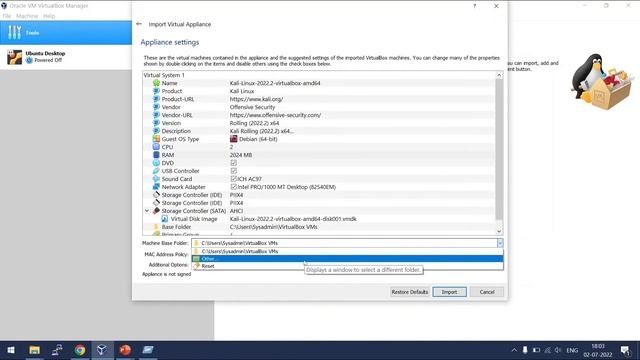This screenshot has width=640, height=360.
Task: Click the Product row icon
Action: [156, 91]
